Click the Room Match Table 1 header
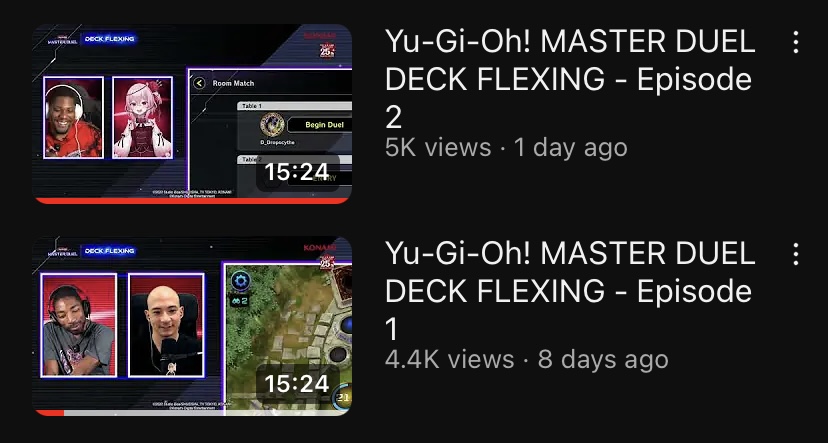 (294, 106)
